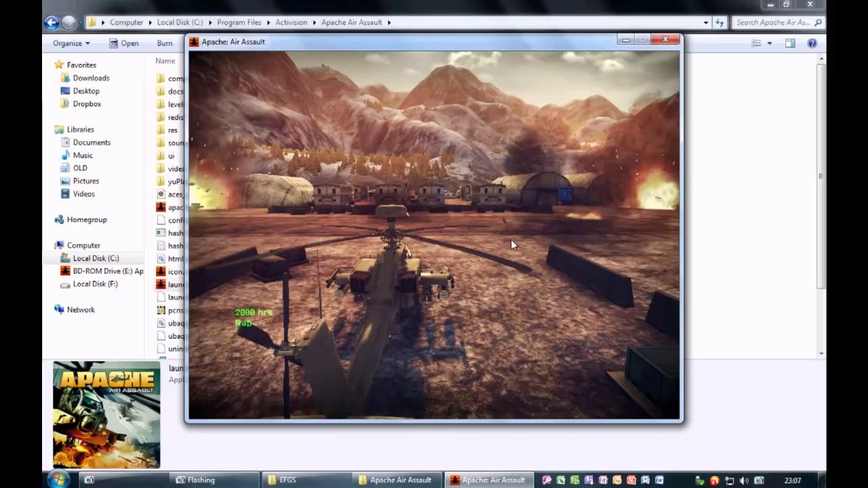Screen dimensions: 868x488
Task: Select Favorites in the navigation pane
Action: click(x=81, y=65)
